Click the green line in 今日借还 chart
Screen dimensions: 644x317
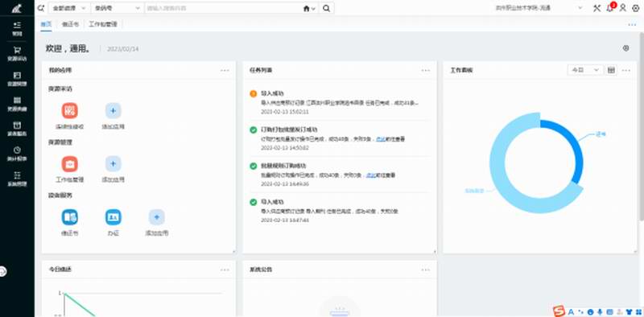[x=79, y=304]
